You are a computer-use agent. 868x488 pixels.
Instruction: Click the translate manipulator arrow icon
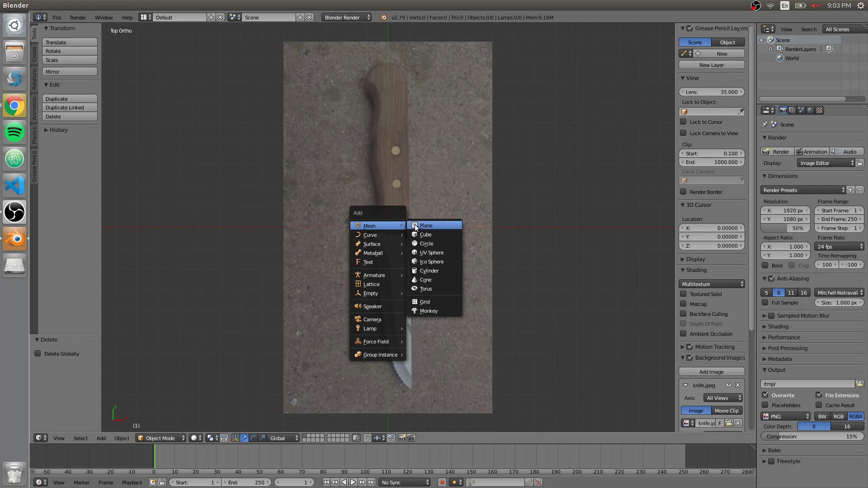(x=244, y=438)
